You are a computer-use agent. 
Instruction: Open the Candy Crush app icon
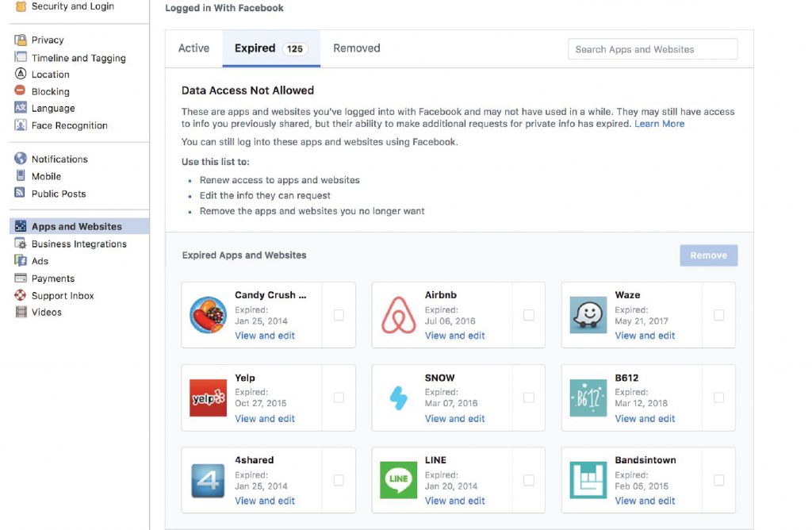[x=207, y=314]
